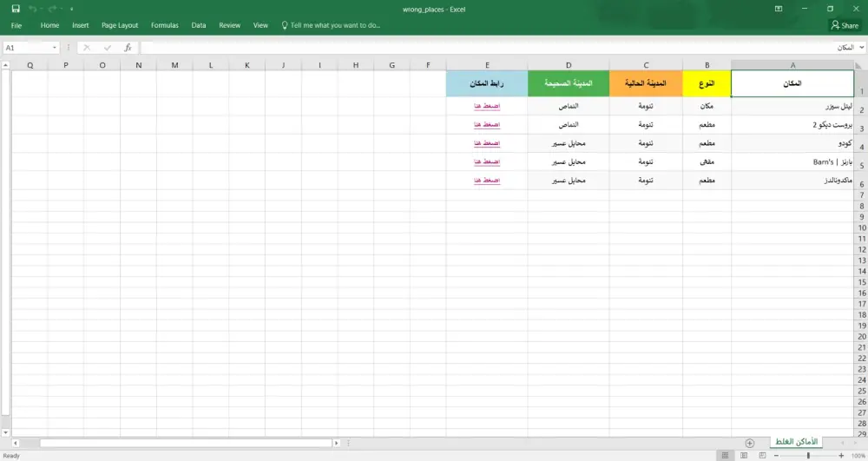Click the zoom out minus button

click(x=776, y=456)
